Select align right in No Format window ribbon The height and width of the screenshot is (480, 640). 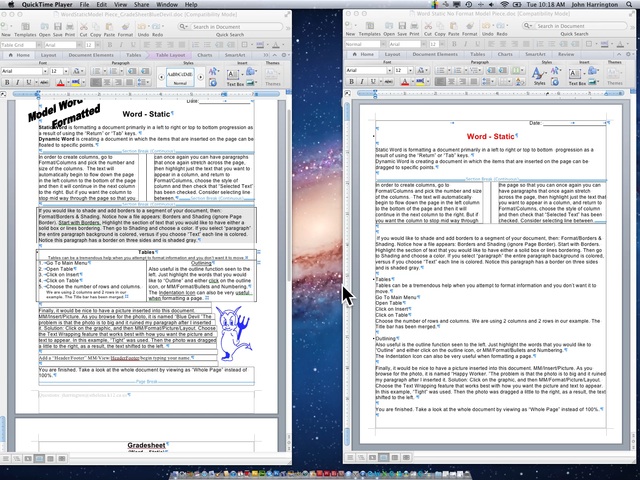[463, 81]
